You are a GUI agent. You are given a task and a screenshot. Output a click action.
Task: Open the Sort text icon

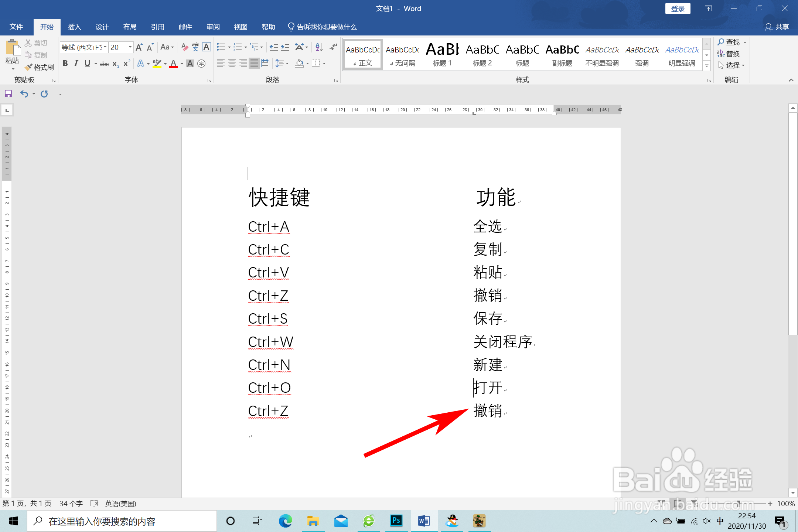[318, 47]
